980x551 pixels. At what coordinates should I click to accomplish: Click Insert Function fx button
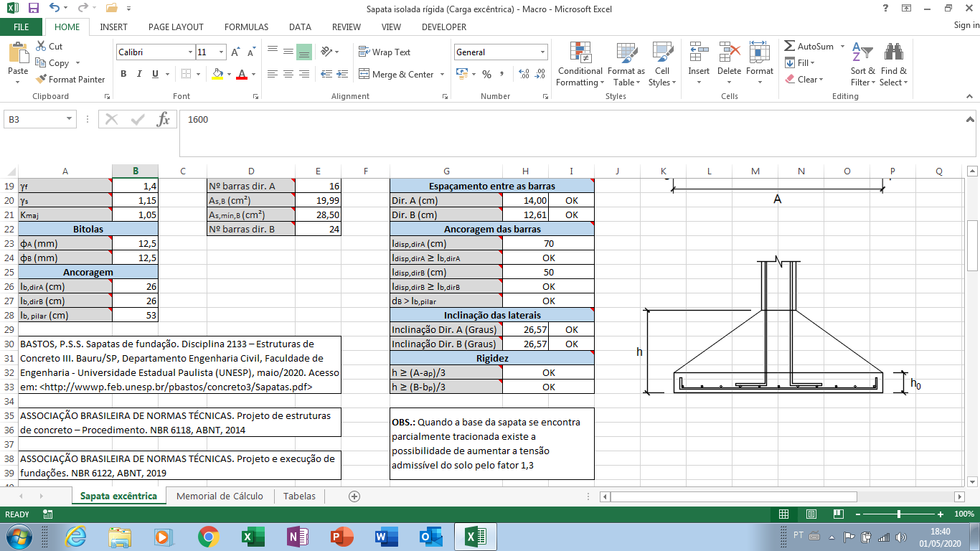tap(164, 120)
